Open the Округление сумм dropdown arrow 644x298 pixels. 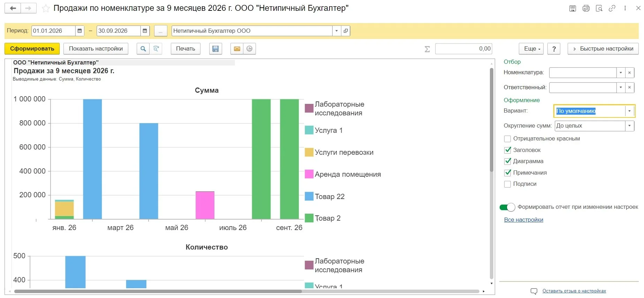point(629,126)
